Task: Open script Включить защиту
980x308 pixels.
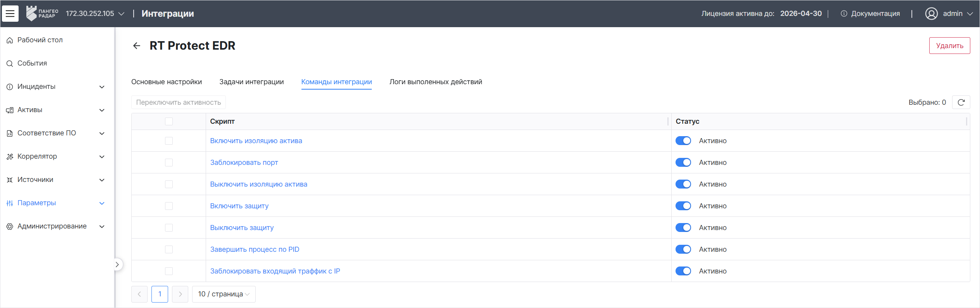Action: tap(239, 206)
